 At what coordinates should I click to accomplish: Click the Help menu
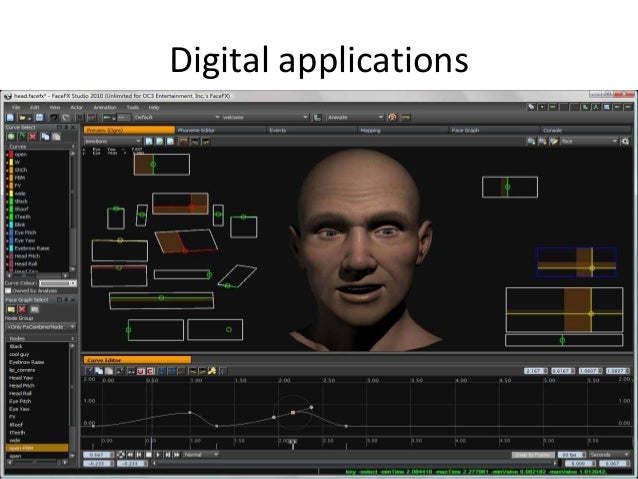pyautogui.click(x=153, y=107)
